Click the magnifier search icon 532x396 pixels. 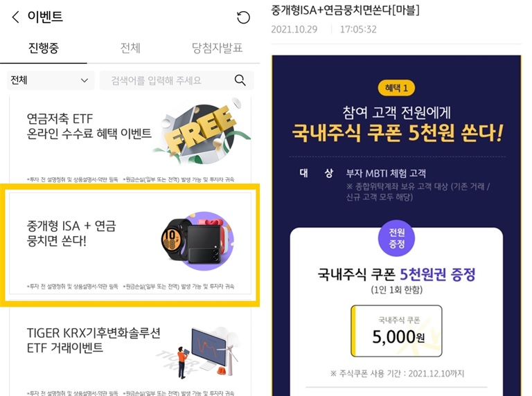pos(240,80)
